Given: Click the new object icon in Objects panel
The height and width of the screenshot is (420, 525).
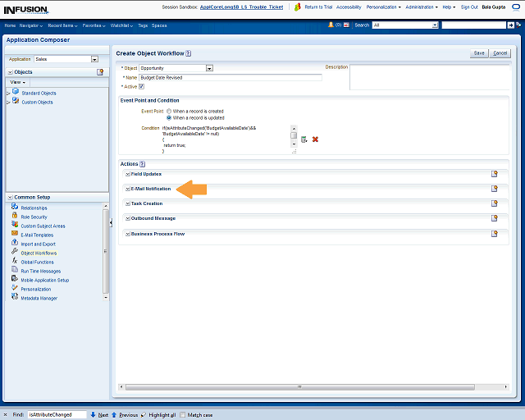Looking at the screenshot, I should (x=100, y=72).
